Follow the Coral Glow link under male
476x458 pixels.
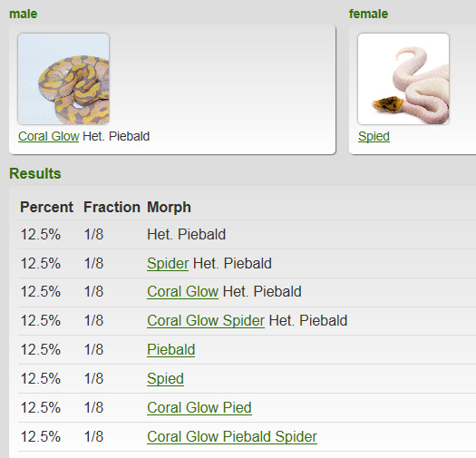pos(49,136)
